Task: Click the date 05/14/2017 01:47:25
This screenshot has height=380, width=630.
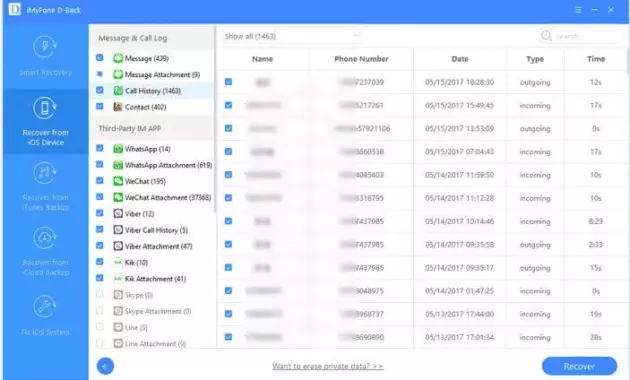Action: coord(460,291)
